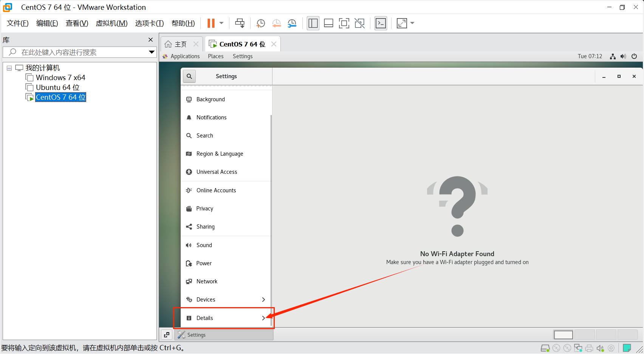Open the console view
The image size is (644, 354).
(x=381, y=23)
